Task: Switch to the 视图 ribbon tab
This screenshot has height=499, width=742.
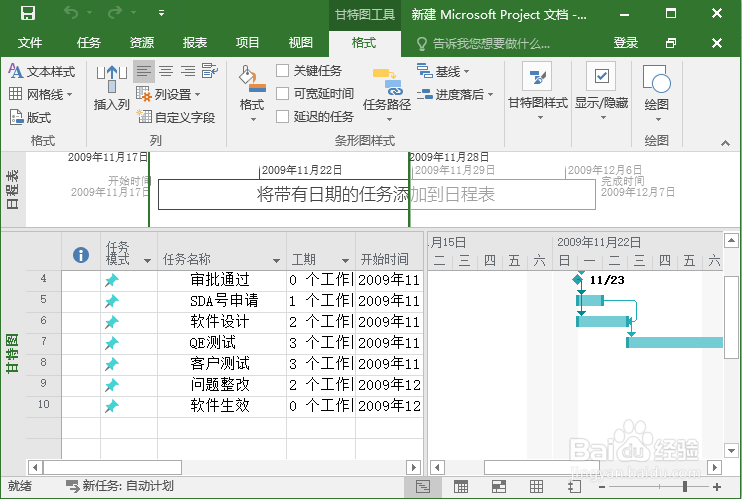Action: point(300,43)
